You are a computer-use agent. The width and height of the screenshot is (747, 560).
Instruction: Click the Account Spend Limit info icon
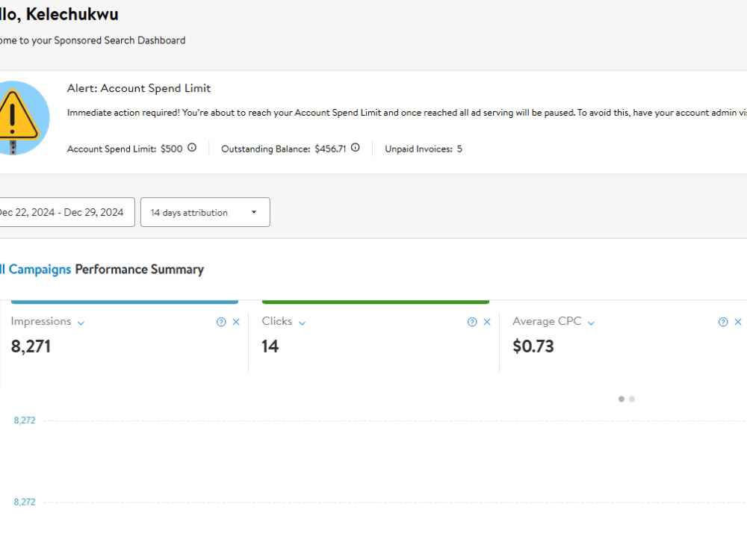coord(192,148)
